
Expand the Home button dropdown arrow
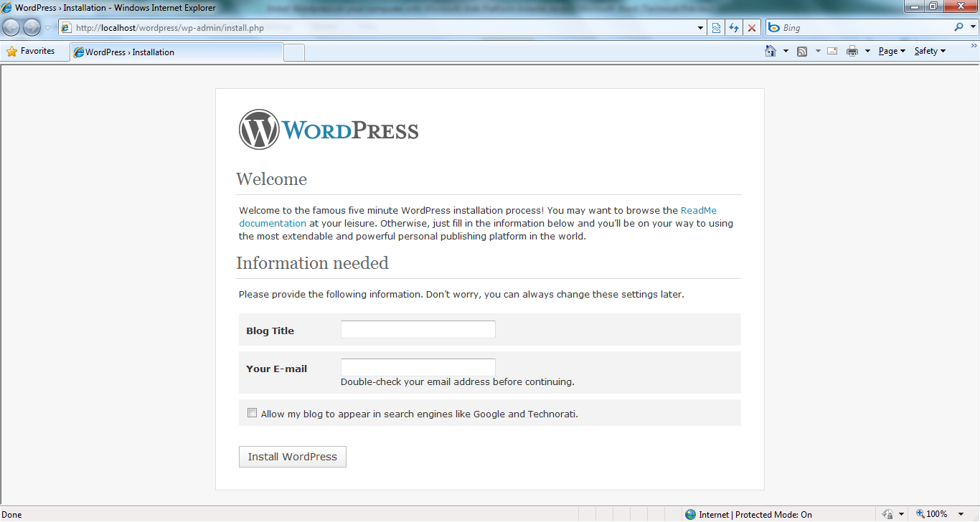[x=786, y=51]
